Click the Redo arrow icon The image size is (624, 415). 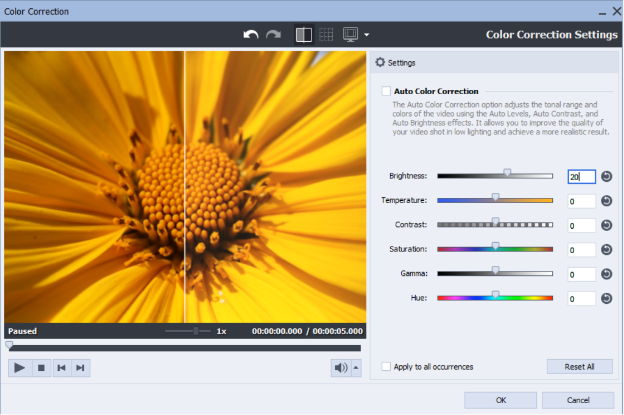(273, 34)
